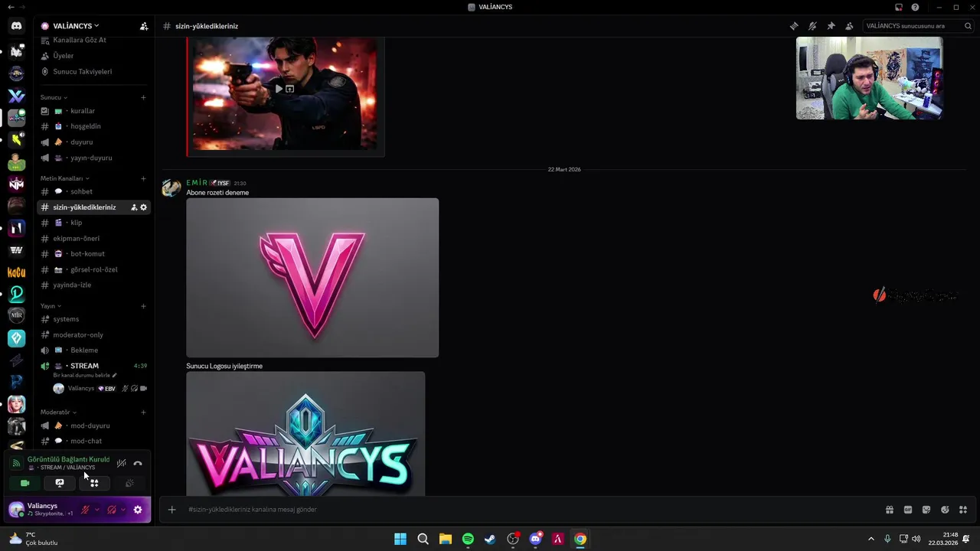
Task: Click invite people icon beside server name
Action: click(x=143, y=26)
